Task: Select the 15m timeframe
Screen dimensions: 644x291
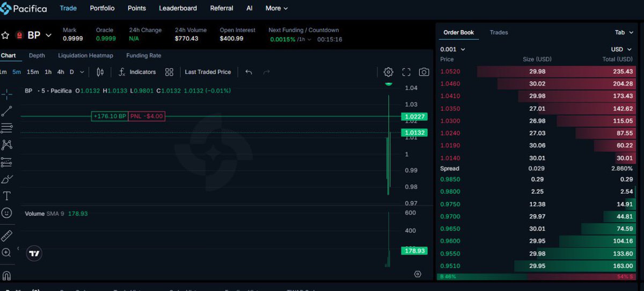Action: pyautogui.click(x=33, y=72)
